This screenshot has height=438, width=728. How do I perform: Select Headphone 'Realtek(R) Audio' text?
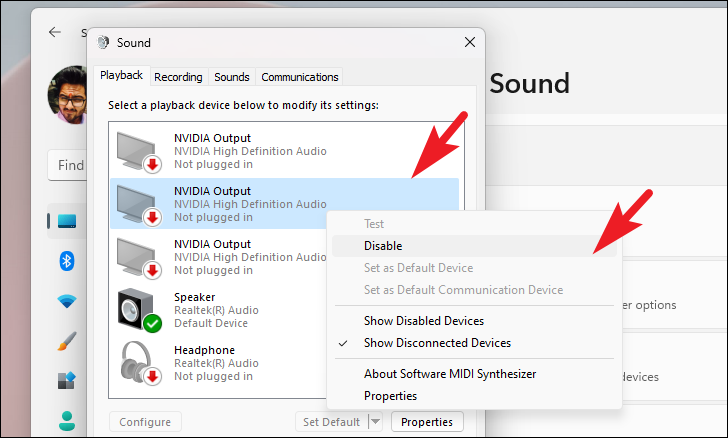[x=216, y=363]
